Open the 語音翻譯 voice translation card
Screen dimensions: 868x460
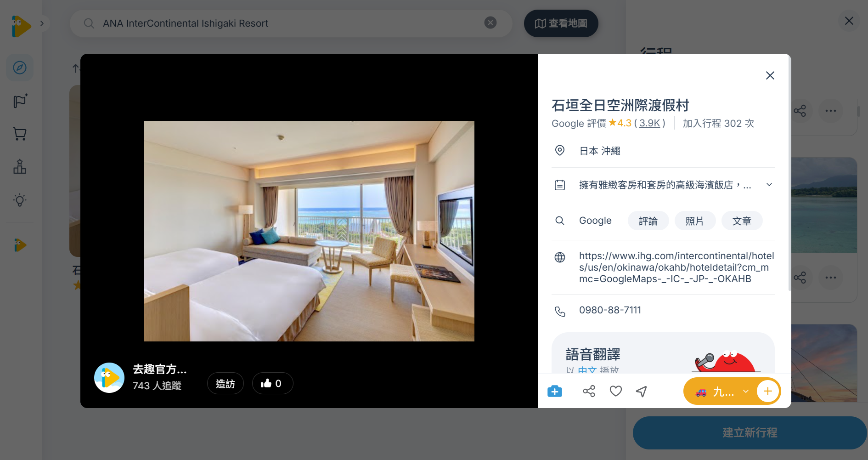pos(663,353)
